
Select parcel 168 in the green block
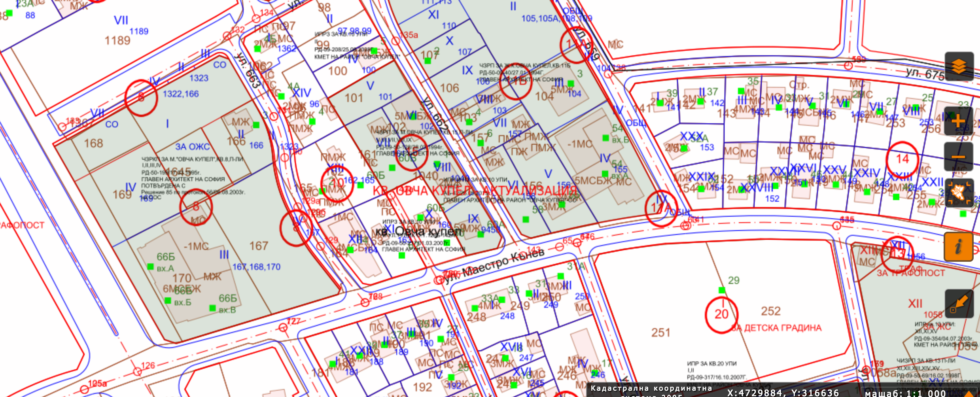(93, 144)
